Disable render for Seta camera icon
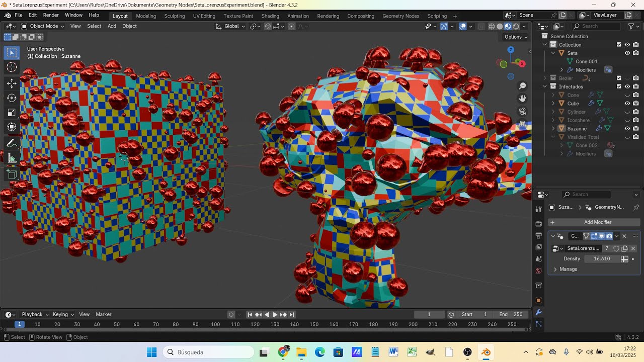 click(x=636, y=53)
